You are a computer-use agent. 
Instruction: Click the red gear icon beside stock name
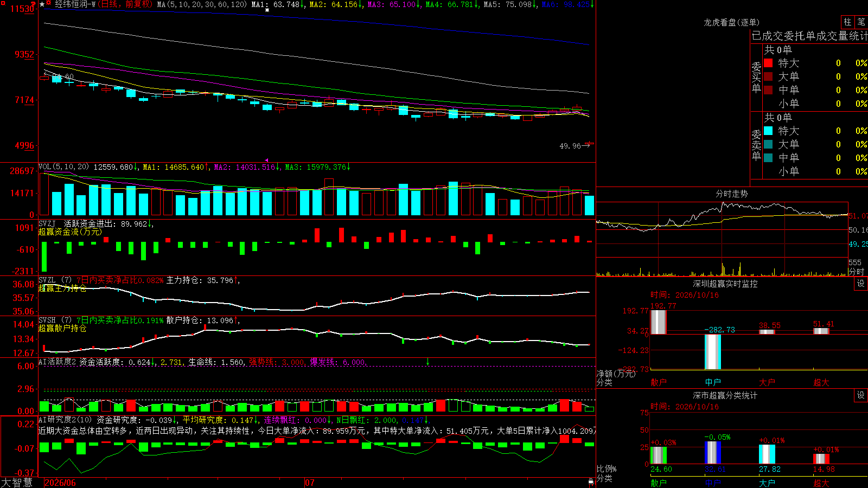49,4
